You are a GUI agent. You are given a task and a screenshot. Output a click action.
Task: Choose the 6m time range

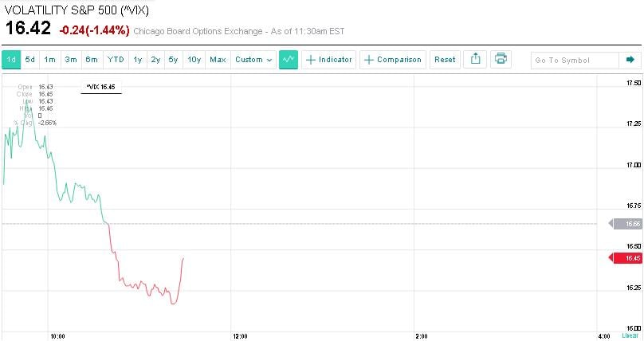tap(92, 60)
